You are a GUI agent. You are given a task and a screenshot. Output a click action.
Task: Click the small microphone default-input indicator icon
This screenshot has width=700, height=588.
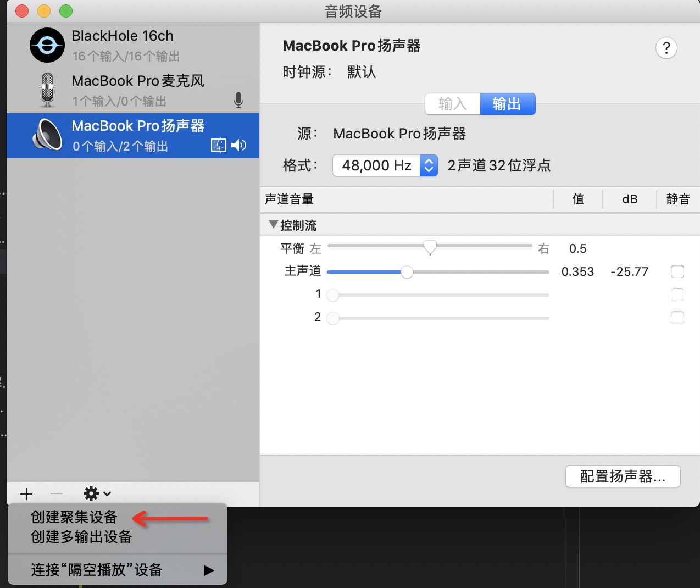tap(238, 100)
